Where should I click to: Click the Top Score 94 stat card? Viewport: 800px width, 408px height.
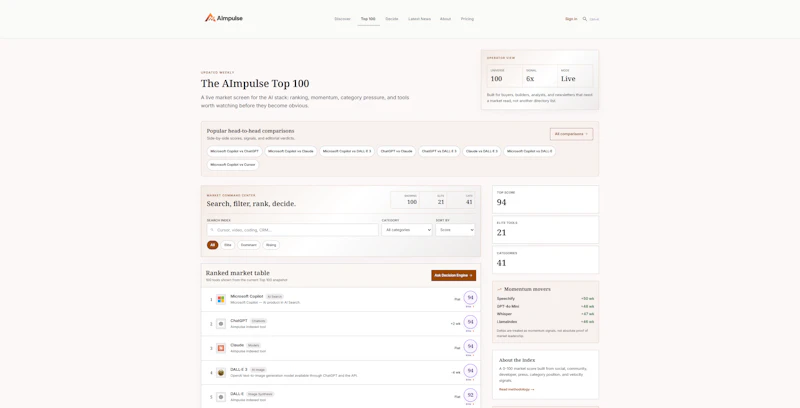point(545,199)
